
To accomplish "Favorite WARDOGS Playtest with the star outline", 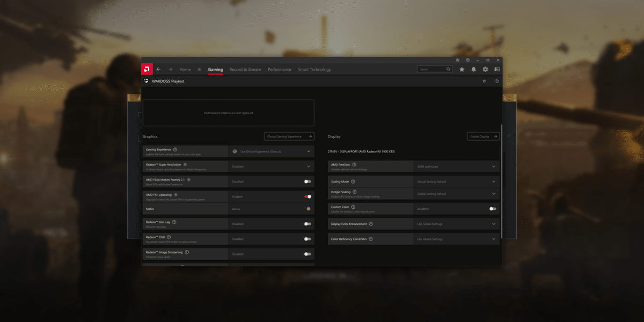I will 485,81.
